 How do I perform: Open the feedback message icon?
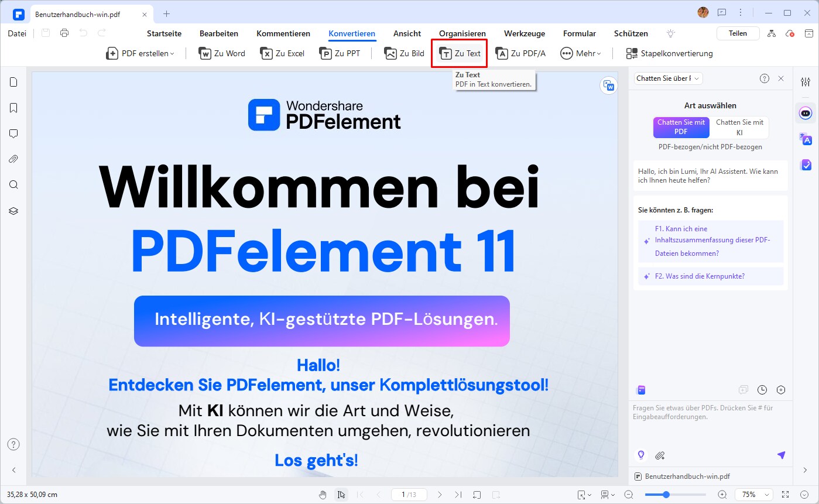[722, 12]
